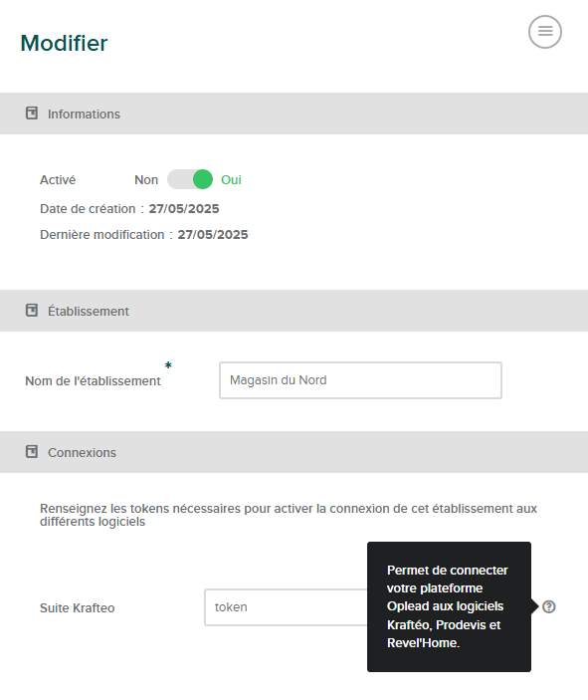Screen dimensions: 588x700
Task: Collapse the Connexions section header
Action: click(x=294, y=452)
